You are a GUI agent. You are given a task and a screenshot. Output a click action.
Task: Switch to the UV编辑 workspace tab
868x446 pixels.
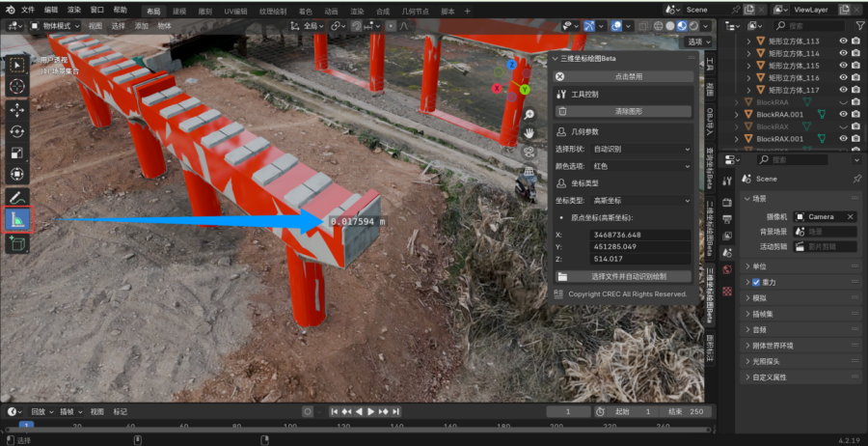click(235, 9)
